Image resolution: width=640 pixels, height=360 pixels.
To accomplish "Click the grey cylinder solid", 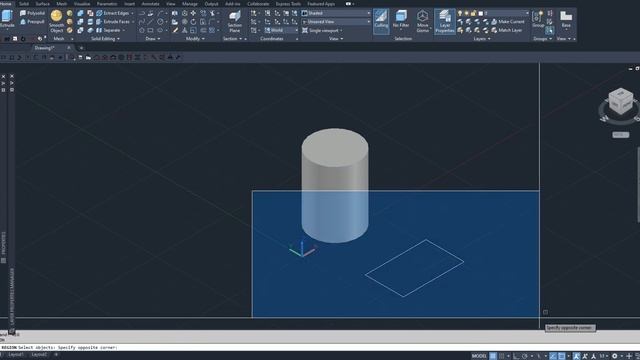I will [335, 186].
